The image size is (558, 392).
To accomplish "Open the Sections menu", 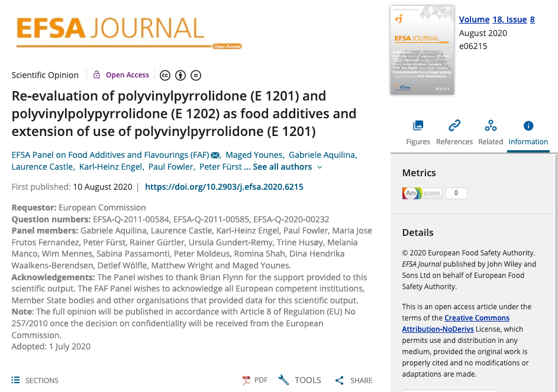I will click(35, 380).
